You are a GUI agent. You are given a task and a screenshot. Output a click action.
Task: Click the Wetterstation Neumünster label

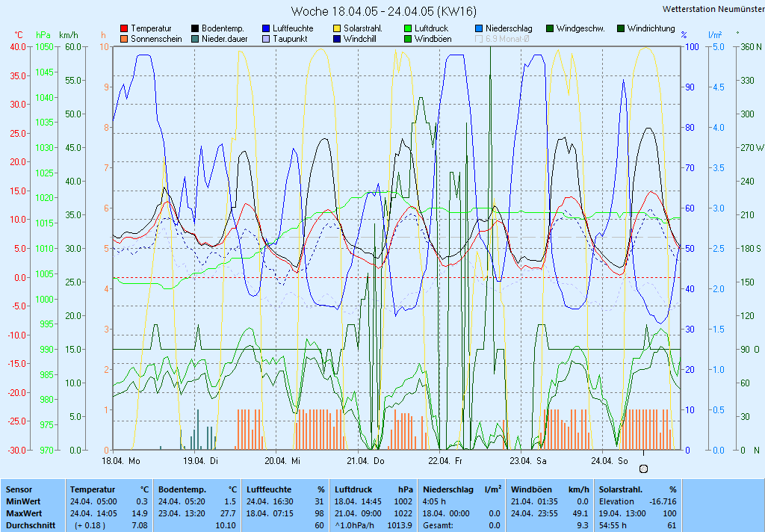(713, 9)
